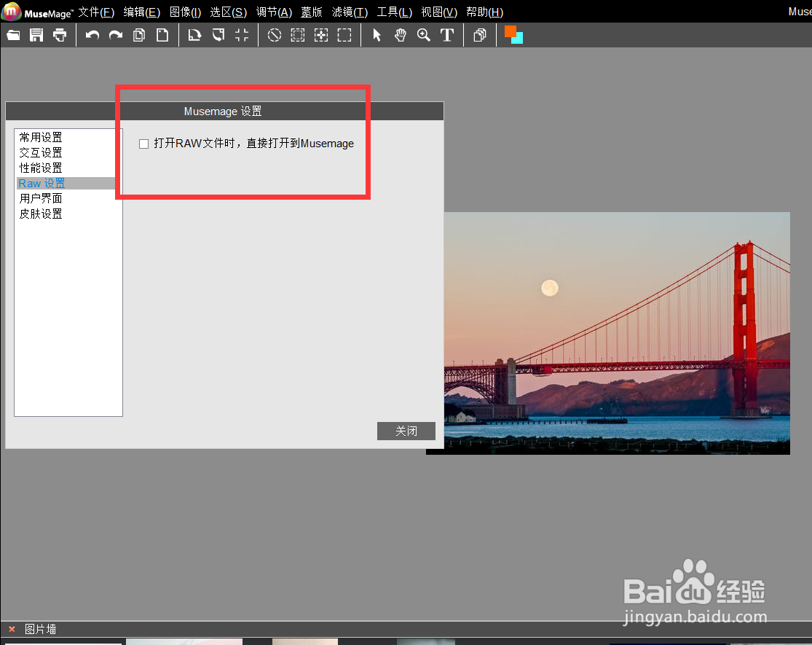Screen dimensions: 812x645
Task: Click the orange foreground color swatch
Action: point(510,31)
